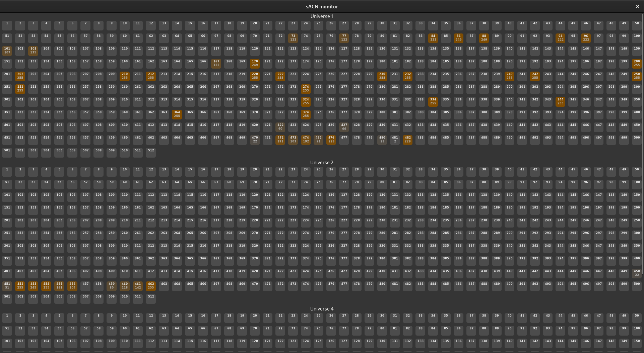Click Universe 2 channel 451 at level 51
This screenshot has width=644, height=353.
tap(7, 286)
